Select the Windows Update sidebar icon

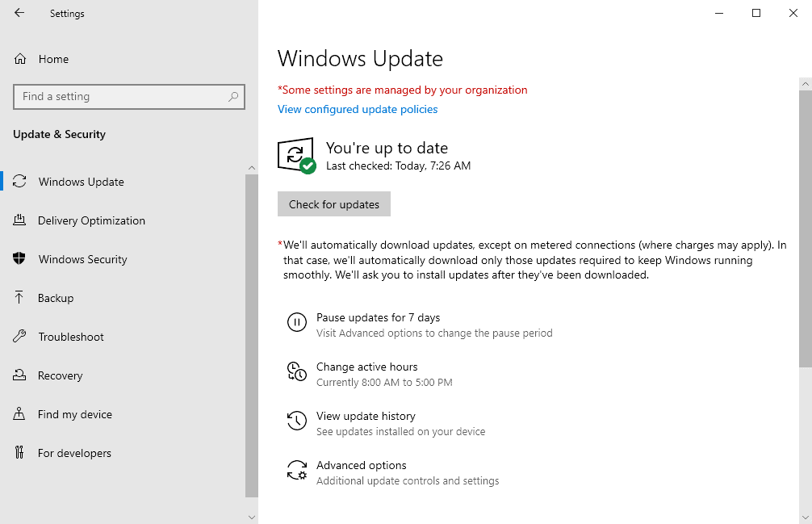coord(19,181)
